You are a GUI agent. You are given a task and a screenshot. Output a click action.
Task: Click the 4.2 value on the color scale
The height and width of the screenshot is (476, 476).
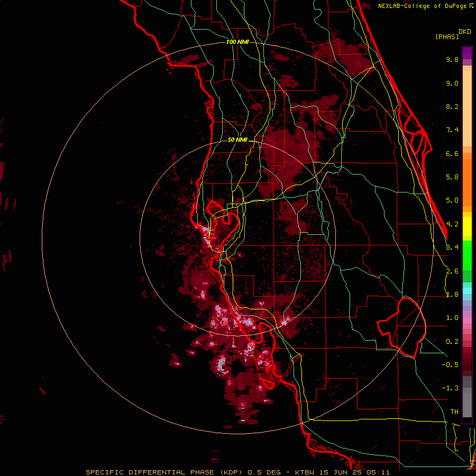452,224
